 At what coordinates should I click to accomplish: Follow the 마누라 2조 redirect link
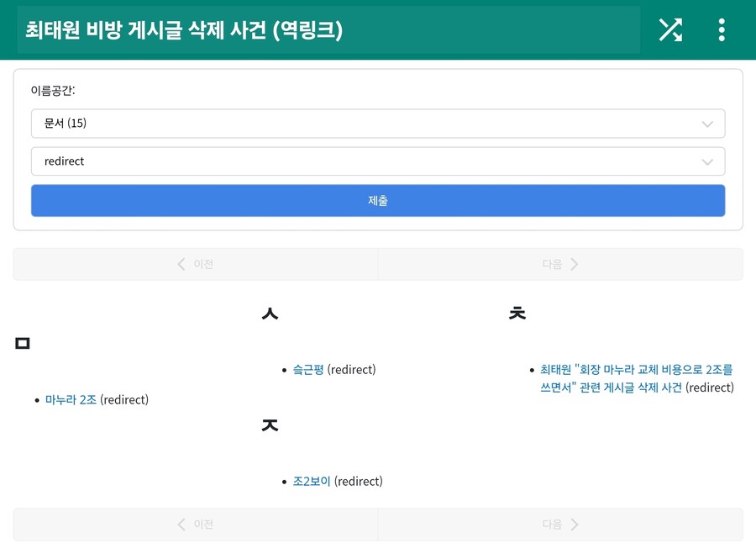tap(71, 399)
